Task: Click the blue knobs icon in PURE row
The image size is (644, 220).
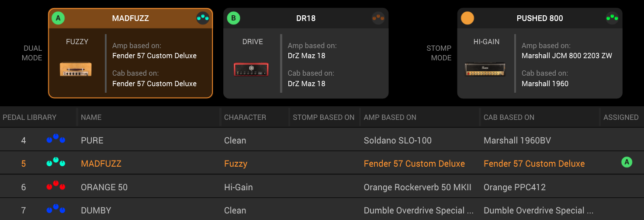Action: (x=55, y=140)
